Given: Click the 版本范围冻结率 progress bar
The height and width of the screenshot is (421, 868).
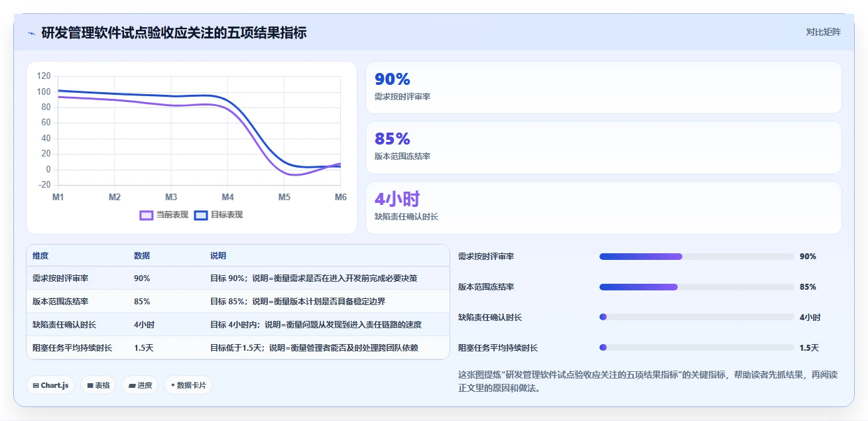Looking at the screenshot, I should point(696,287).
